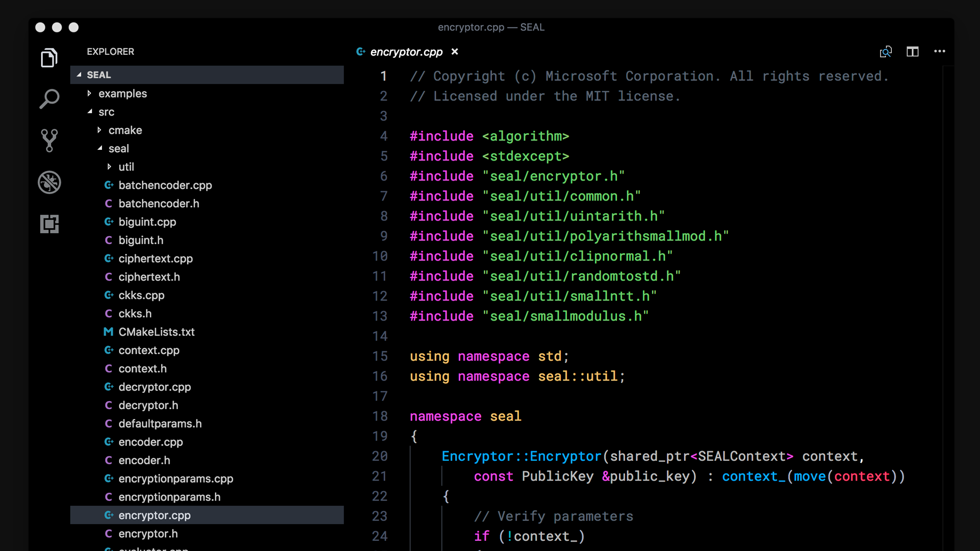This screenshot has width=980, height=551.
Task: Click the <algorithm> include on line 4
Action: [526, 136]
